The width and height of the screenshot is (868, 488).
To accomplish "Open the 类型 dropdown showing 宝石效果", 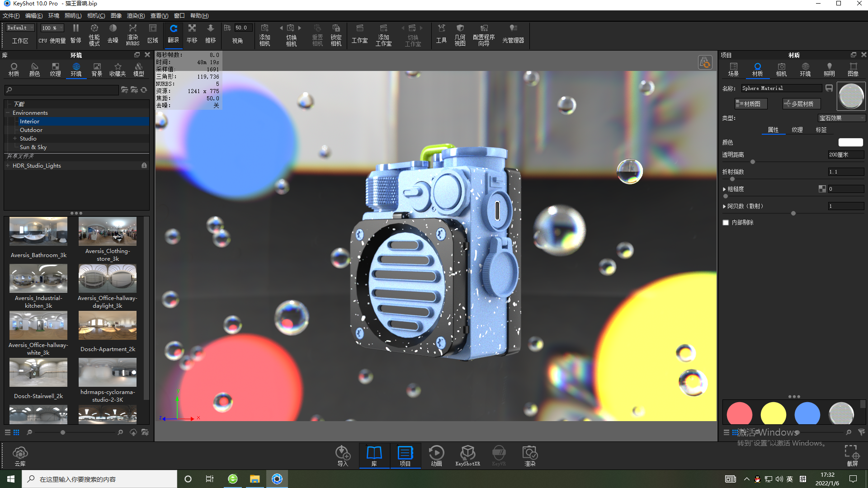I will (x=841, y=118).
